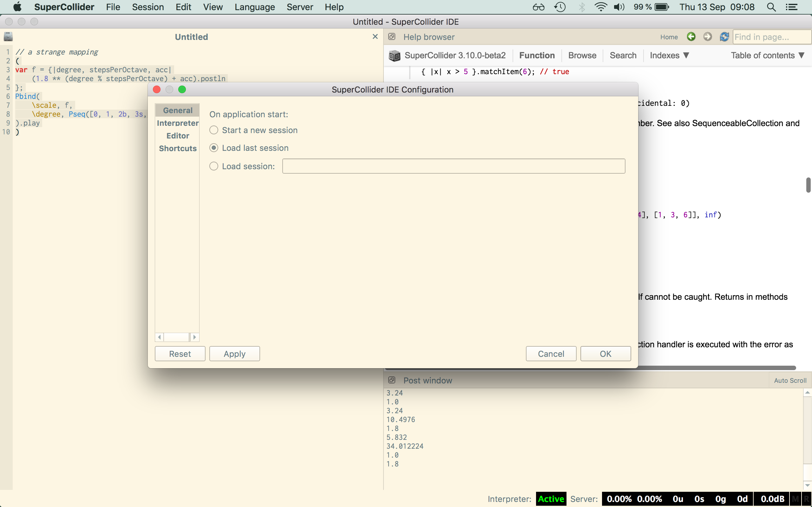Click the detach icon beside Help browser title
812x507 pixels.
point(392,37)
